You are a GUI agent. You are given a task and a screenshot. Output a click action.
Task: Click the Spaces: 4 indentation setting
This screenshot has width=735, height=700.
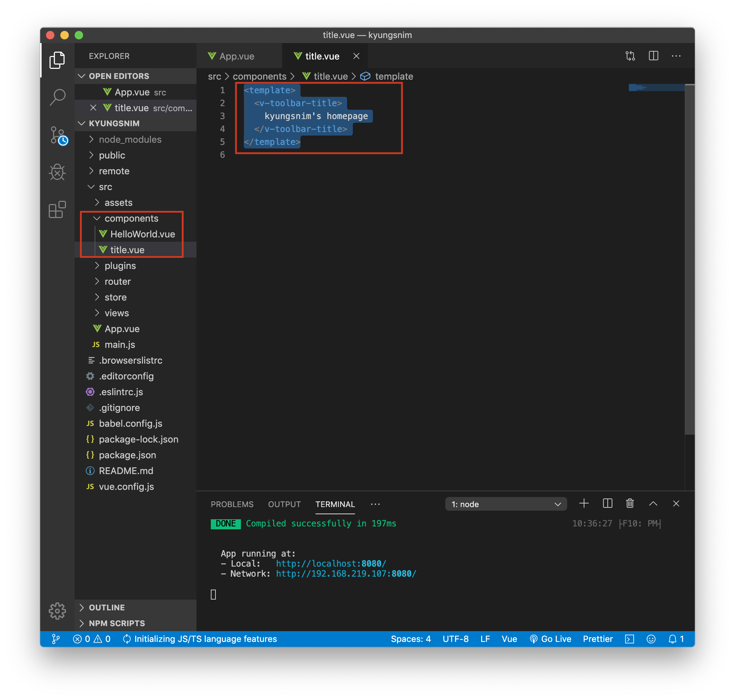tap(411, 639)
